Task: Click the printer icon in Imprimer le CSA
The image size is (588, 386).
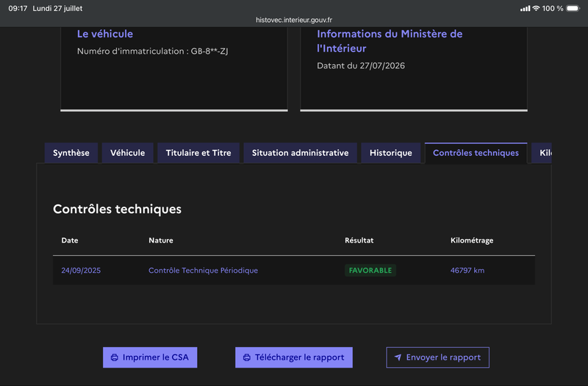Action: [x=115, y=357]
